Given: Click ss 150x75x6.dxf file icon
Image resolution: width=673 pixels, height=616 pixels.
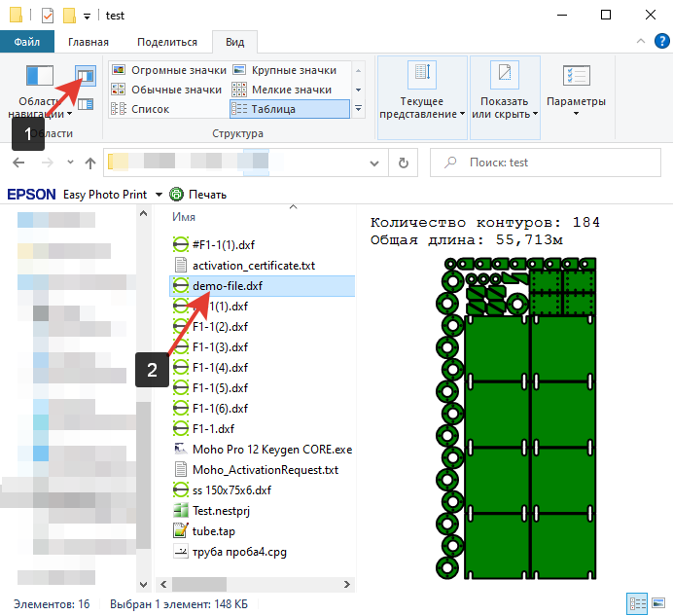Looking at the screenshot, I should [x=181, y=489].
